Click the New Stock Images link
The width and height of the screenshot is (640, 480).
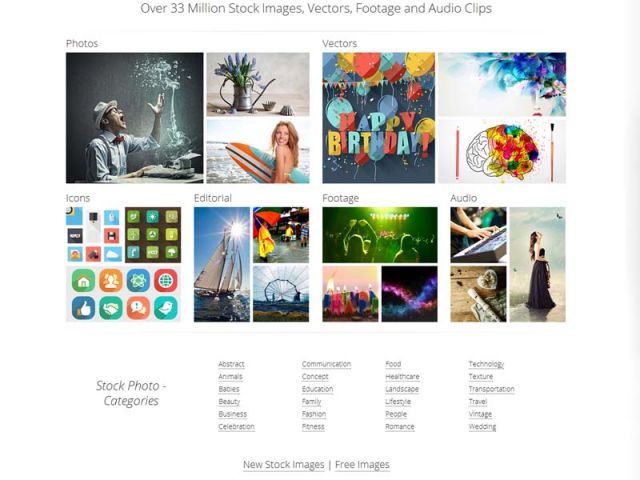(284, 465)
